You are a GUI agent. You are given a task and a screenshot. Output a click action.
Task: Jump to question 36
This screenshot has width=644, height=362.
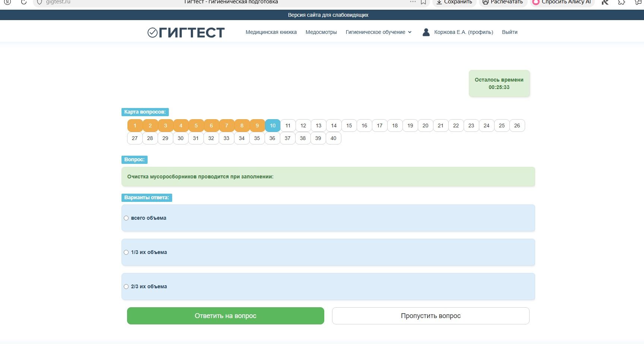click(272, 138)
